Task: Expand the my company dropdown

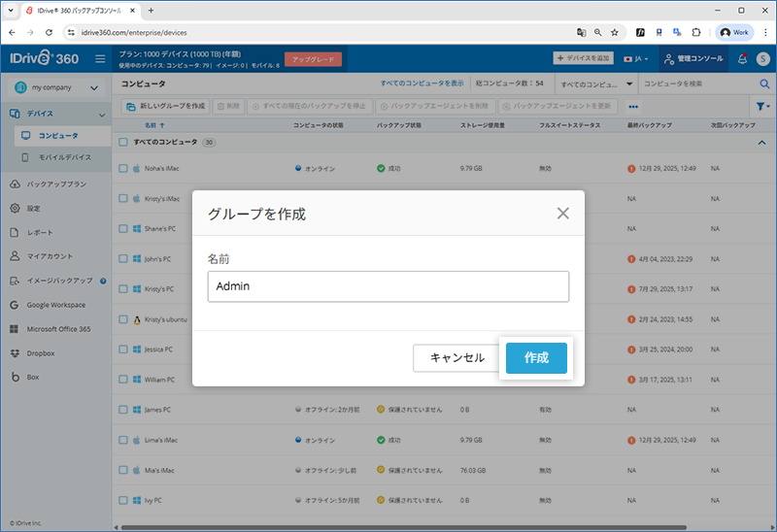Action: point(94,88)
